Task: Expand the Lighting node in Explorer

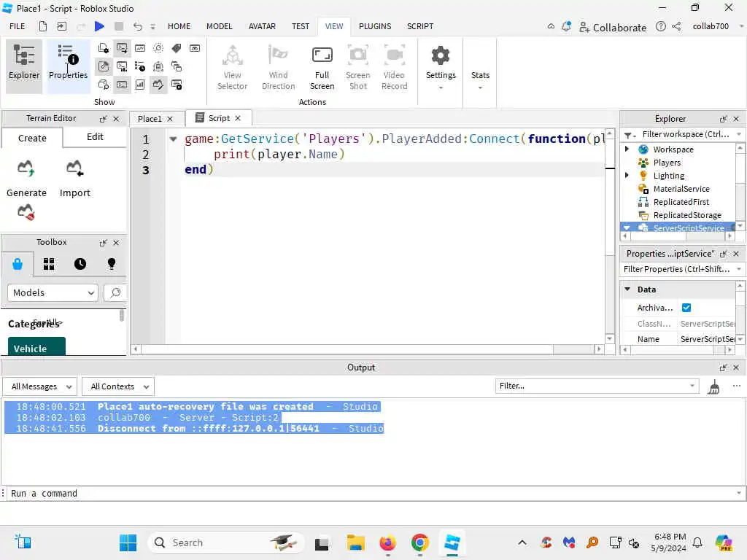Action: (x=627, y=175)
